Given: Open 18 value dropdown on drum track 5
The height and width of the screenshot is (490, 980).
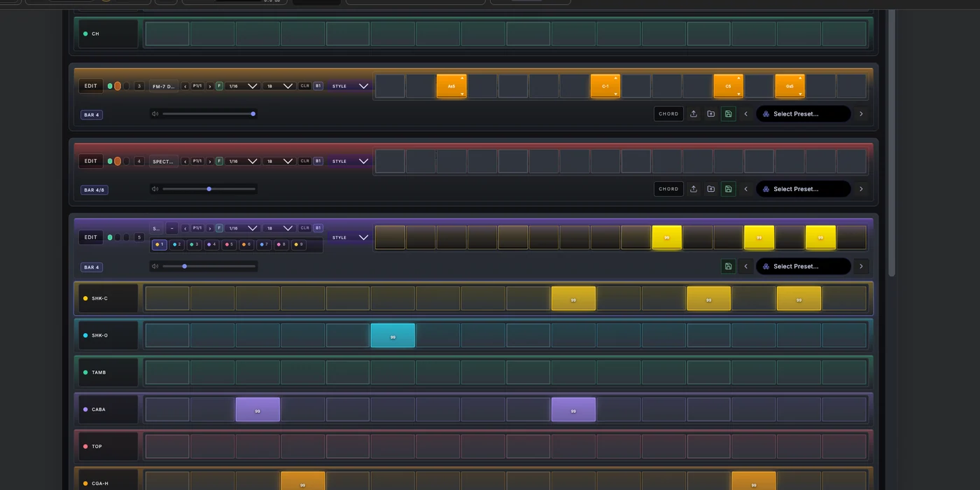Looking at the screenshot, I should point(279,228).
